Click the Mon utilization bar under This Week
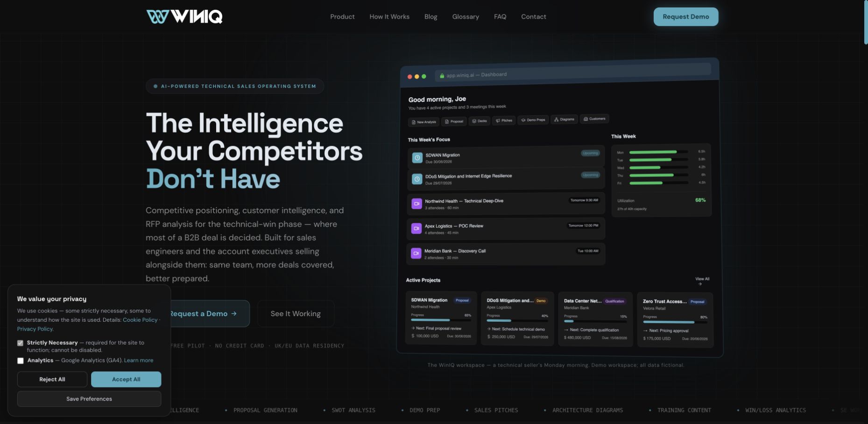 click(x=658, y=152)
